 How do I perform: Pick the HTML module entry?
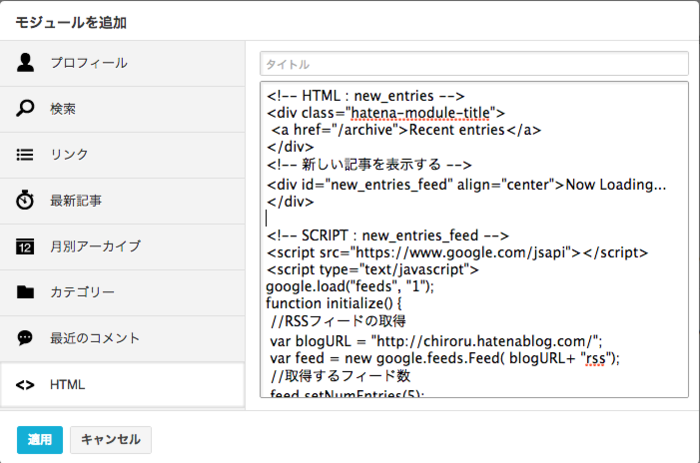pos(68,385)
